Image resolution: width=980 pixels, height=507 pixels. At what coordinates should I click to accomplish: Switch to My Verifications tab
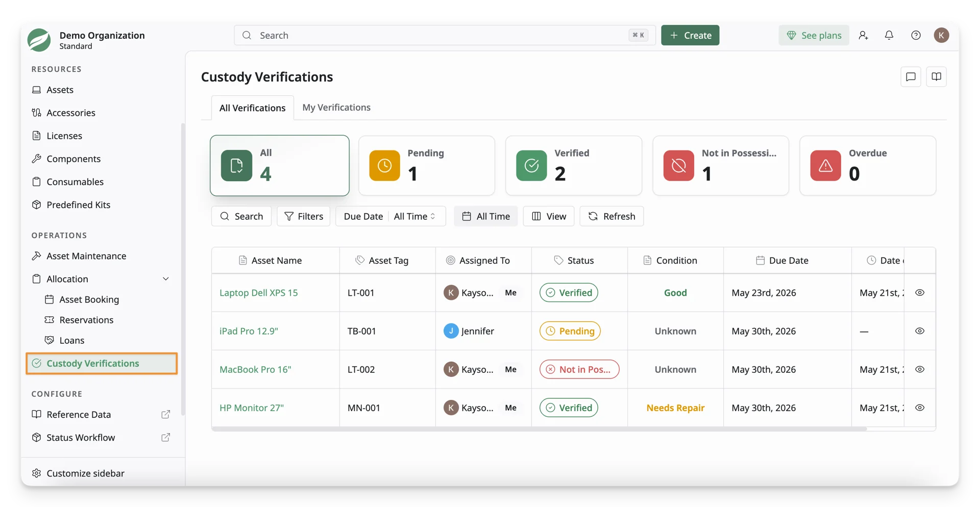tap(336, 108)
